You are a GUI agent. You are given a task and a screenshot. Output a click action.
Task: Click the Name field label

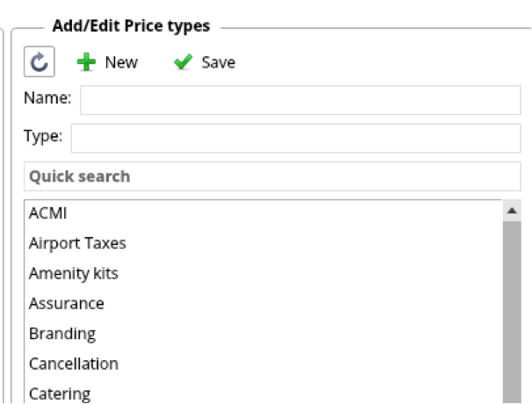click(x=47, y=100)
